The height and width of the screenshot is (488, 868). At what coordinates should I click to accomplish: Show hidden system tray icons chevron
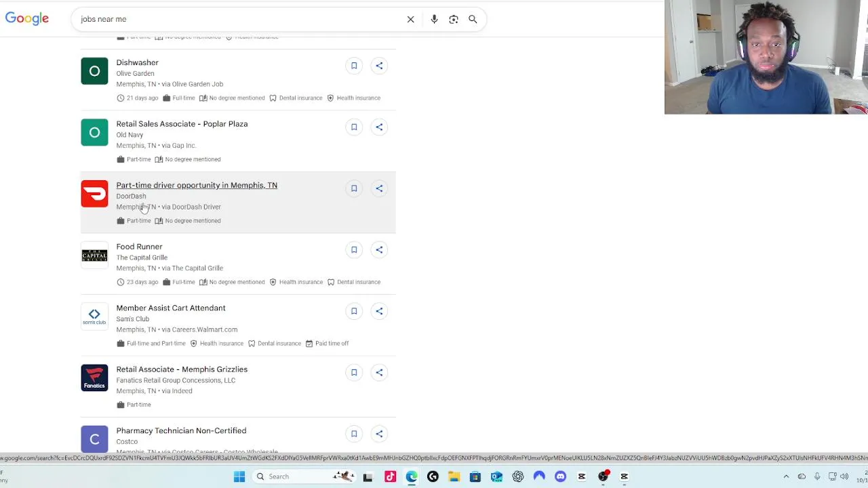click(786, 476)
